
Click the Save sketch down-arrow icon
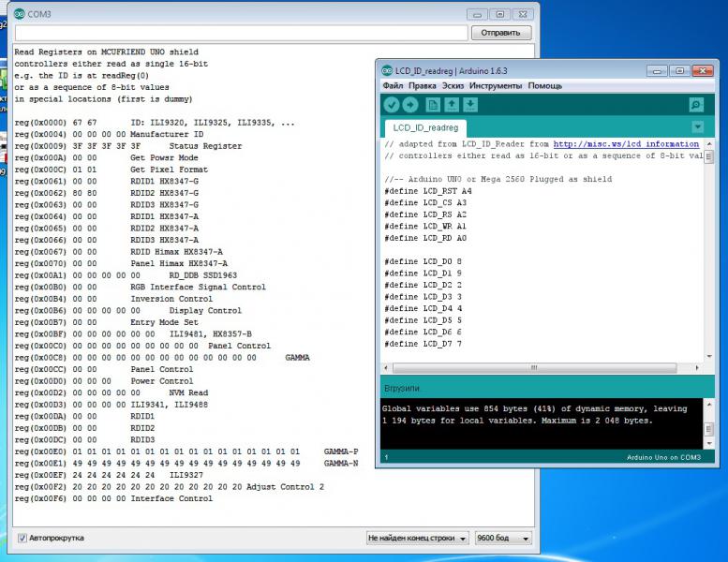470,105
